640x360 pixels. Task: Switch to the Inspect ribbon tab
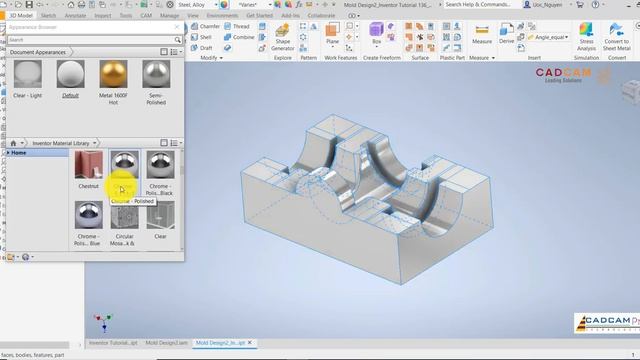[102, 16]
